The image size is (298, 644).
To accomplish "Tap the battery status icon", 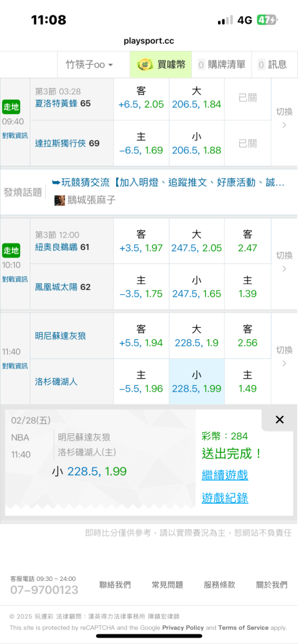I will tap(268, 20).
